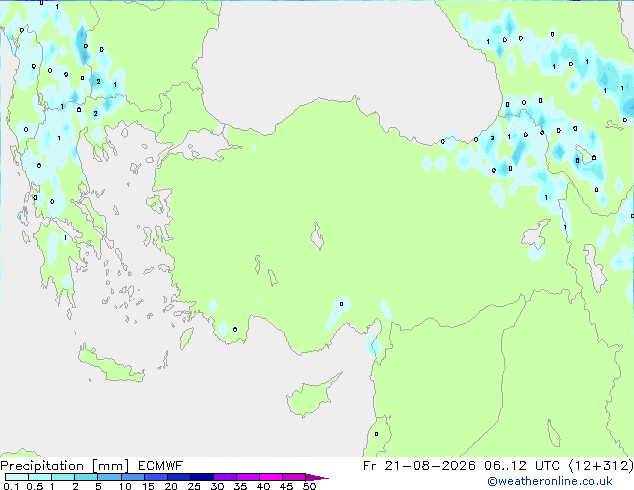Click Lake Van in eastern Turkey
Viewport: 634px width, 490px height.
(x=536, y=234)
